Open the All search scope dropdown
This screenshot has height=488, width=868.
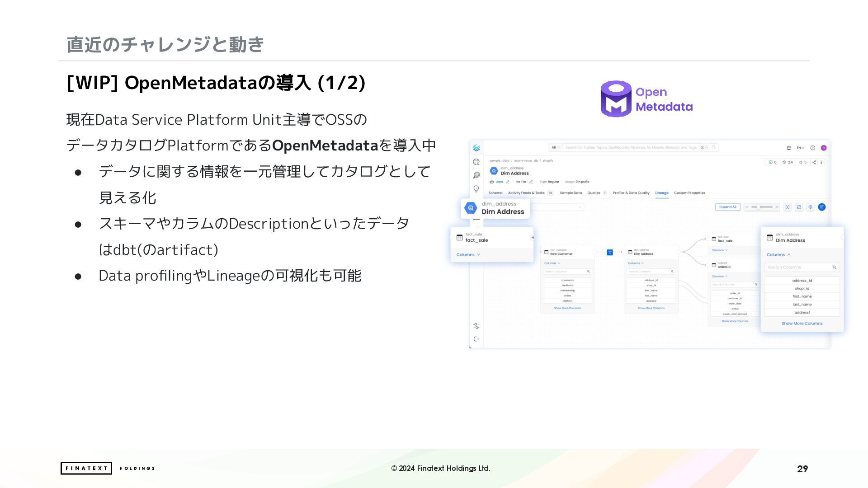pos(556,147)
